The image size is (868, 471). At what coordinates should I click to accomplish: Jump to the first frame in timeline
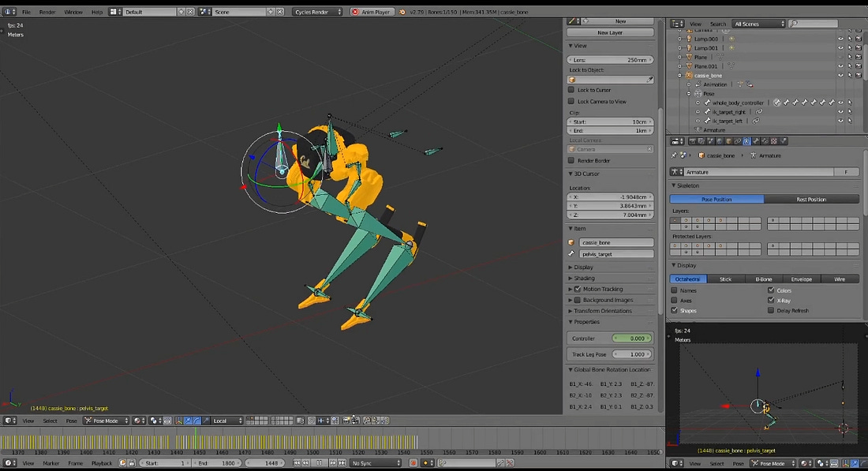297,463
